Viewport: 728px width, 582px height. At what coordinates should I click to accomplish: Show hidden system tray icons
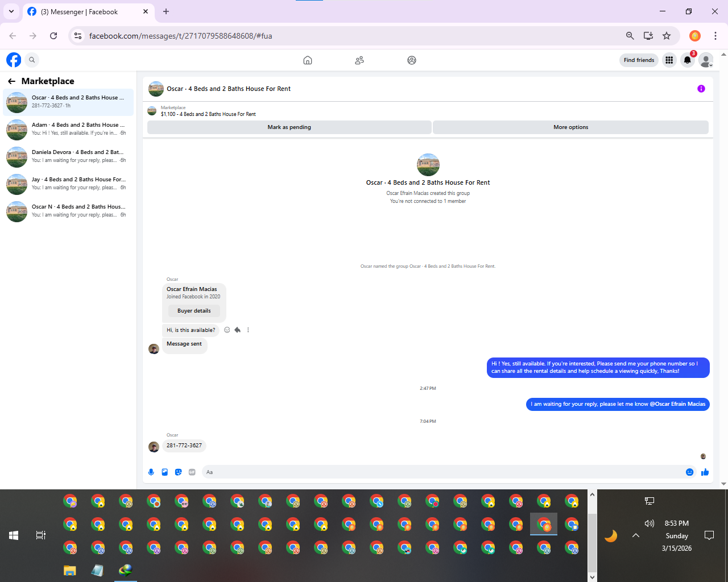pos(636,535)
